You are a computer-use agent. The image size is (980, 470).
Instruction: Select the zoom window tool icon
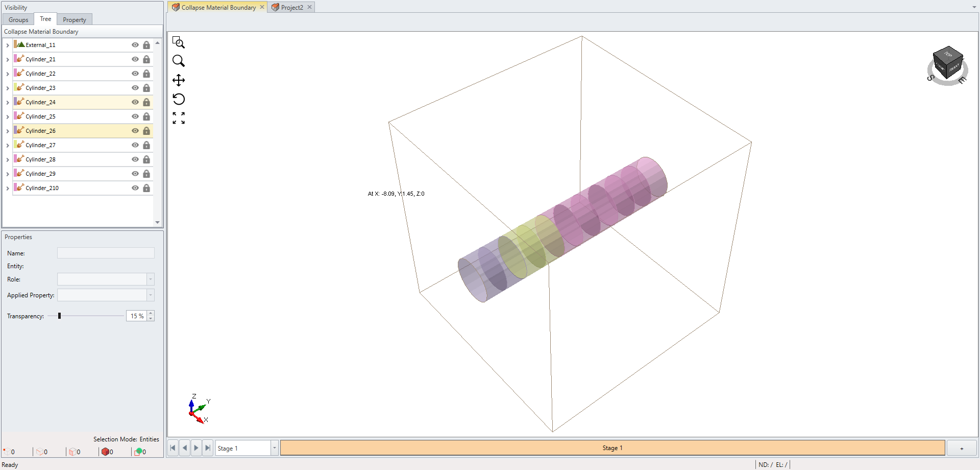[178, 42]
